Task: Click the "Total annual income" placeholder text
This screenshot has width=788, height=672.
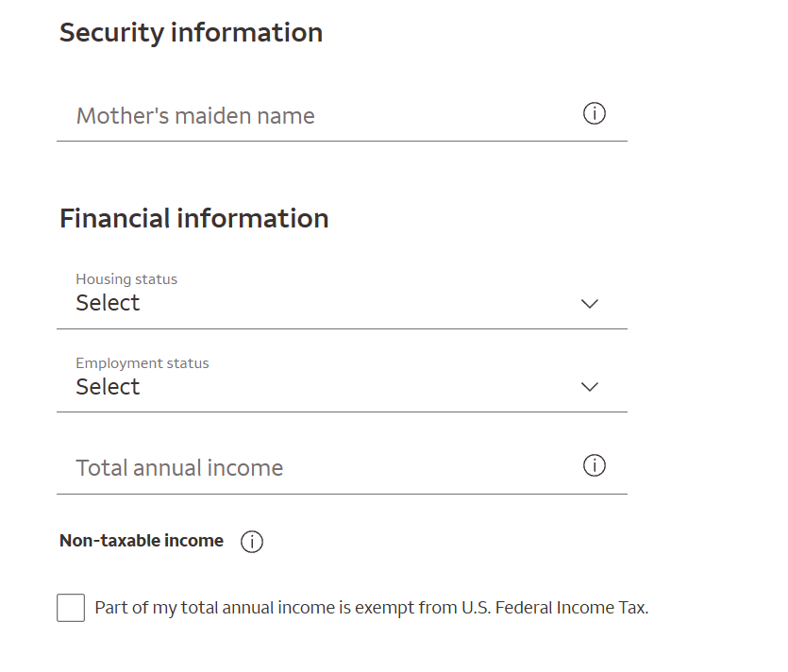Action: point(179,468)
